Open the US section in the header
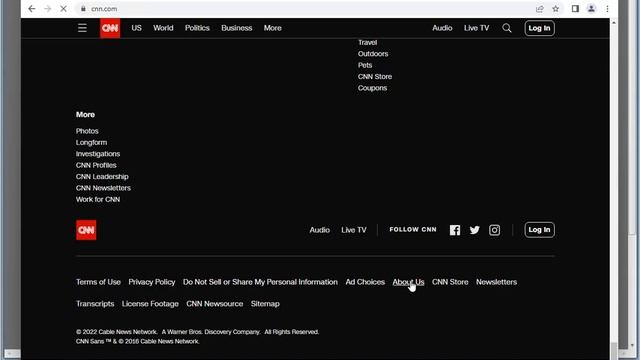 point(136,28)
